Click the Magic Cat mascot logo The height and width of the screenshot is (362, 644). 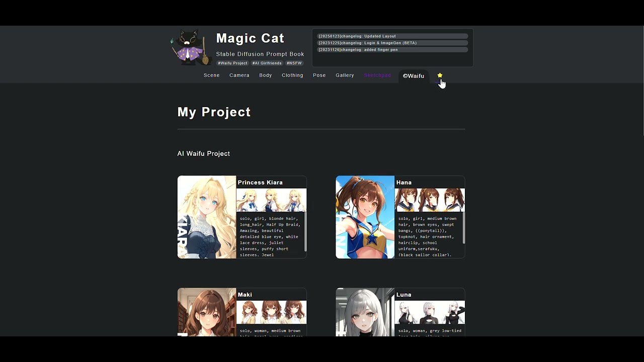click(190, 47)
